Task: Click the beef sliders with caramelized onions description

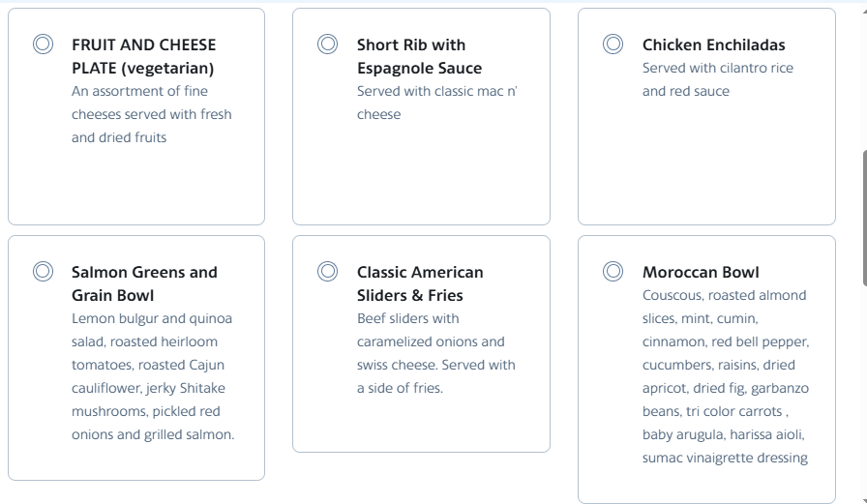Action: (x=435, y=353)
